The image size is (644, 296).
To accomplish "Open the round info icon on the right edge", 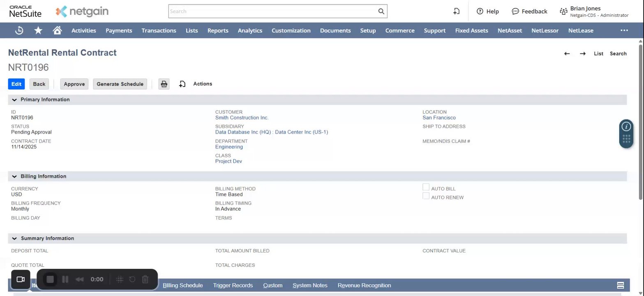I will coord(626,126).
